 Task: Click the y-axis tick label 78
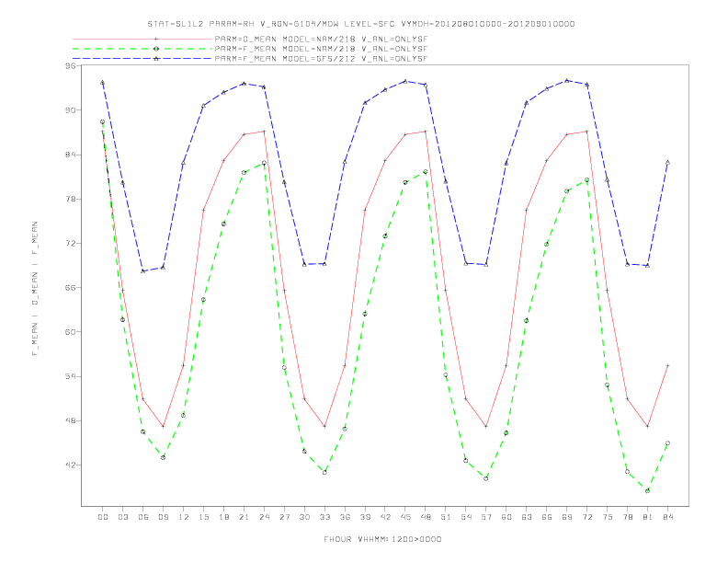70,199
